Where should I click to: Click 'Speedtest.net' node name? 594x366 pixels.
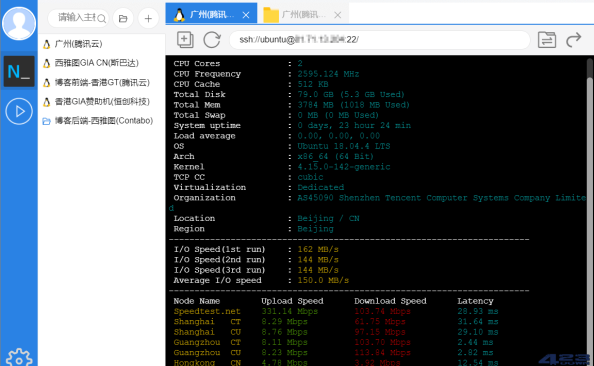coord(207,311)
